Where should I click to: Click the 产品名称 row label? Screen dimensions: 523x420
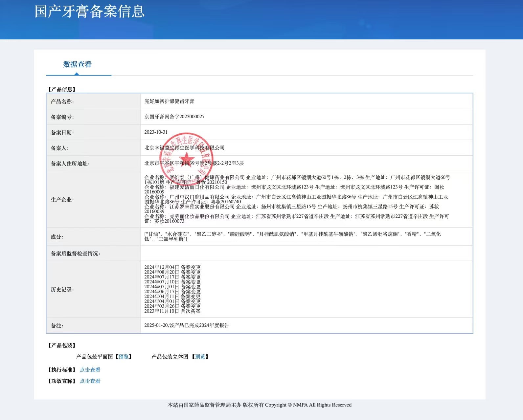point(62,101)
